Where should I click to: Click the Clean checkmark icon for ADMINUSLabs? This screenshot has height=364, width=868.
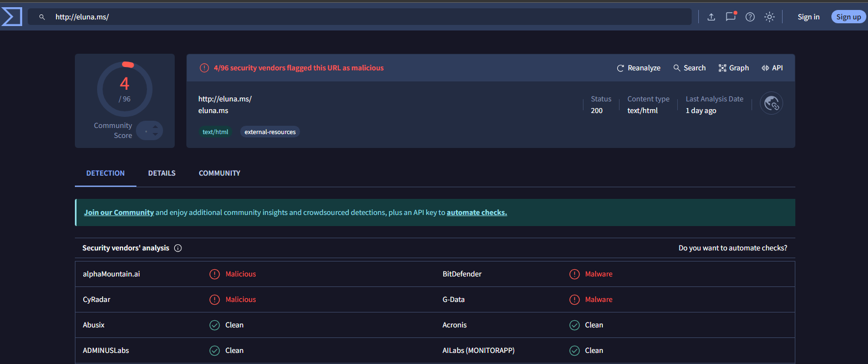215,351
